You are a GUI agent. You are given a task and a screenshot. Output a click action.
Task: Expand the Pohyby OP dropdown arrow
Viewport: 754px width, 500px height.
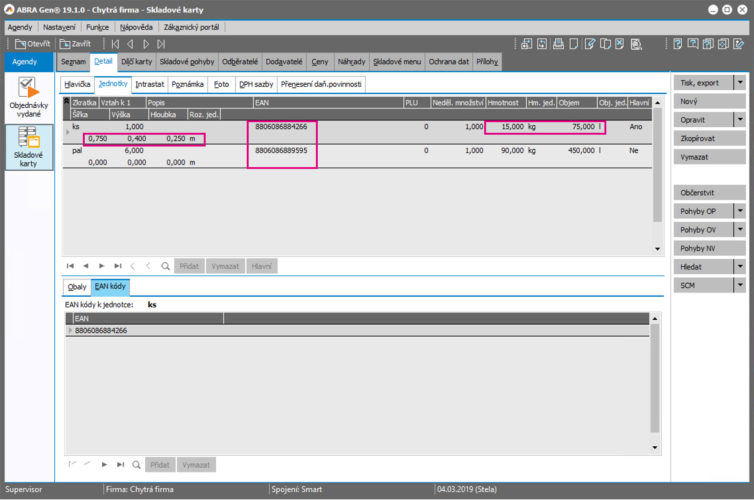[x=740, y=211]
